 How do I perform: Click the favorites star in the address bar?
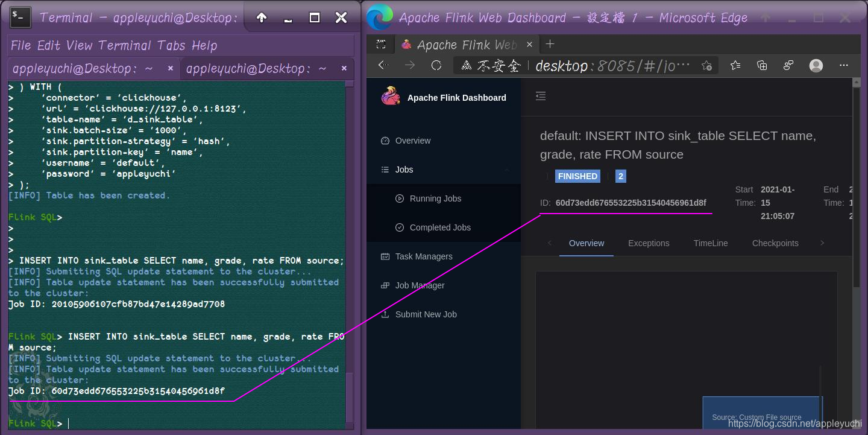(706, 65)
